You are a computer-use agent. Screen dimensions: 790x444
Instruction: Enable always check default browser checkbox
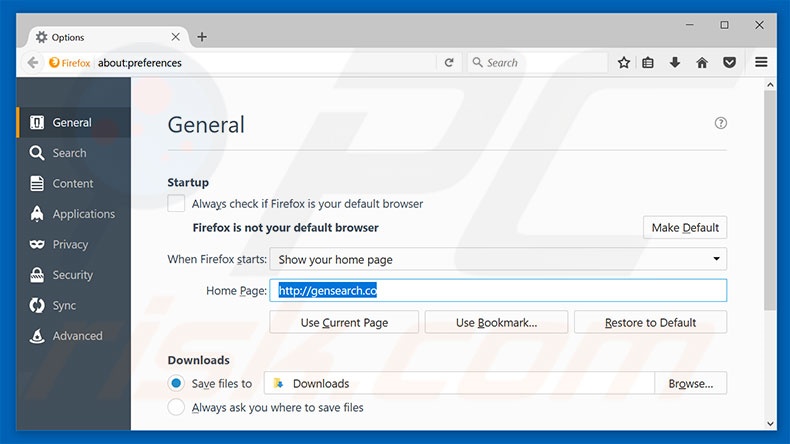tap(176, 204)
